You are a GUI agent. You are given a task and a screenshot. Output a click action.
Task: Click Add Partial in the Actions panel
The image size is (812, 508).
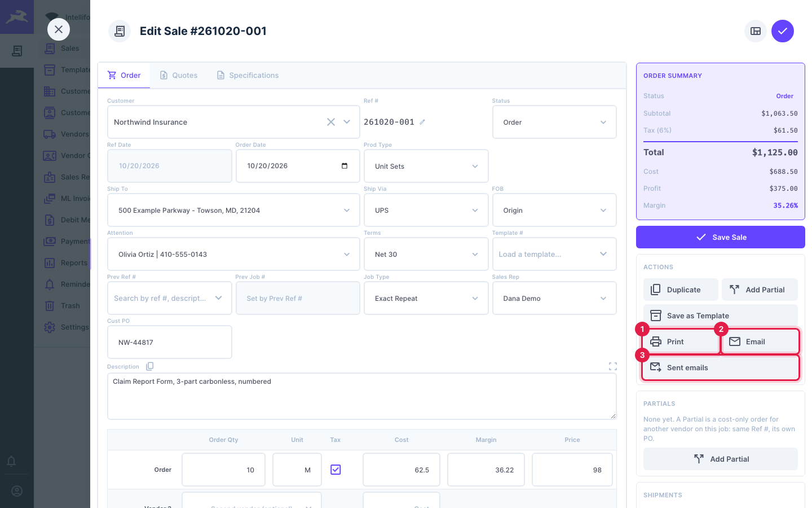[x=760, y=290]
